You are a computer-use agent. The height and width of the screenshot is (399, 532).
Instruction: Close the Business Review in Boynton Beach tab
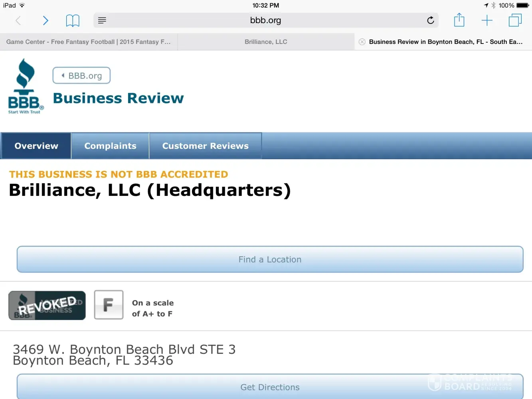[x=362, y=42]
